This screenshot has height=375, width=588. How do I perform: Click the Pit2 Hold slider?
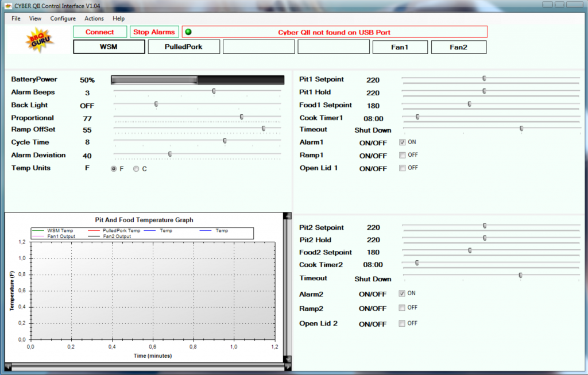(490, 238)
